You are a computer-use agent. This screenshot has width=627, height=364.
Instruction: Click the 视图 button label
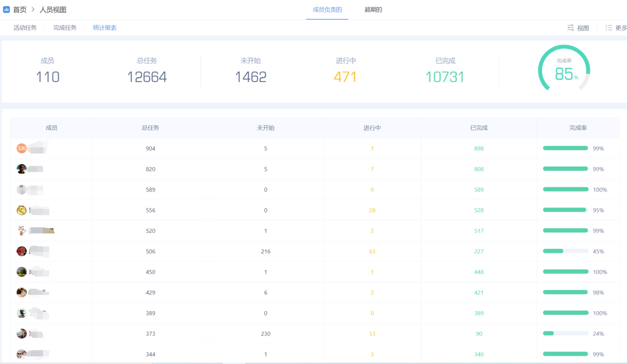[583, 28]
